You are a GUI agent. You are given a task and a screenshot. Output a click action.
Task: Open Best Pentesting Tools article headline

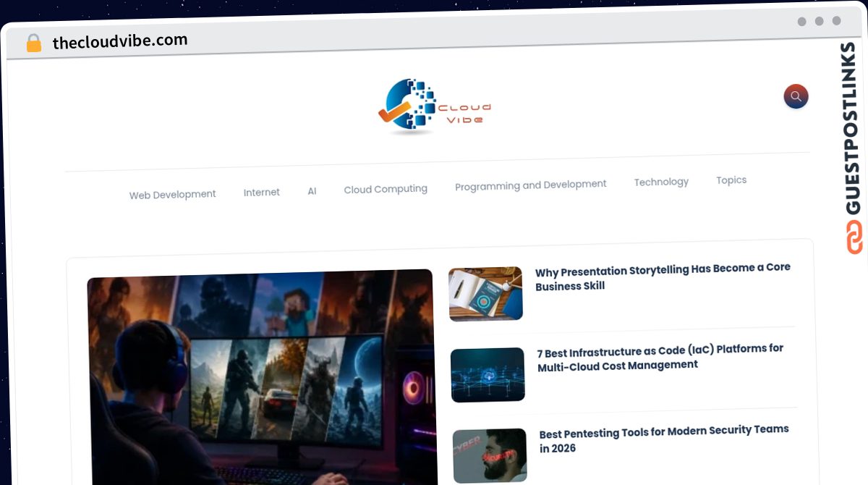[663, 439]
